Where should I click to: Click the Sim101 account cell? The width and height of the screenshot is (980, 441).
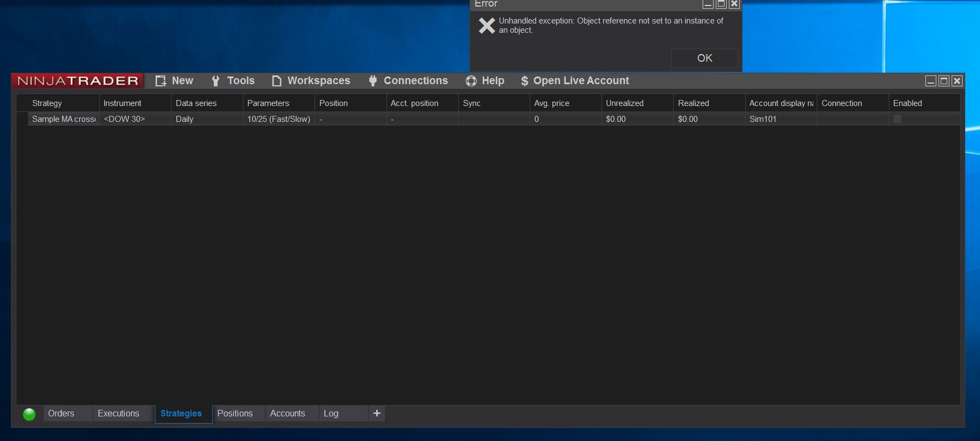tap(781, 119)
